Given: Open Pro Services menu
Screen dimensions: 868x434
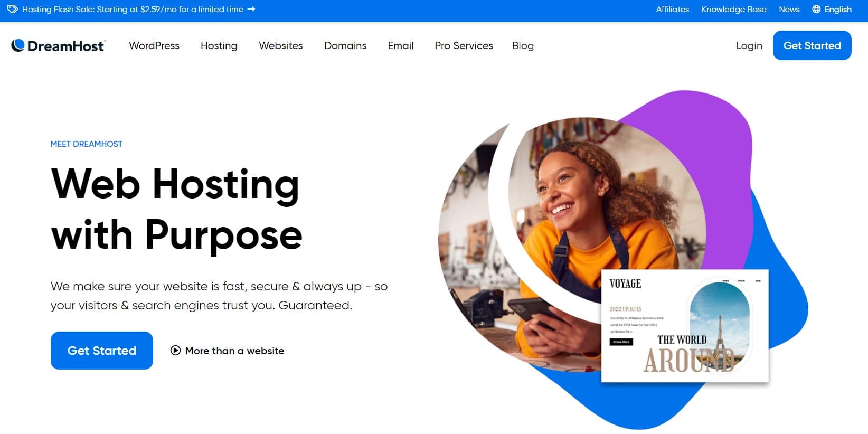Looking at the screenshot, I should click(x=464, y=45).
